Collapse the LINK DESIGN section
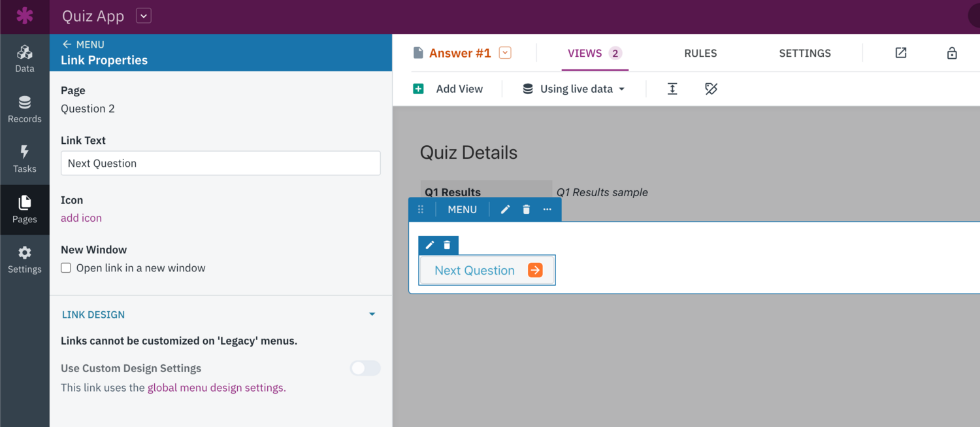The image size is (980, 427). [x=372, y=314]
